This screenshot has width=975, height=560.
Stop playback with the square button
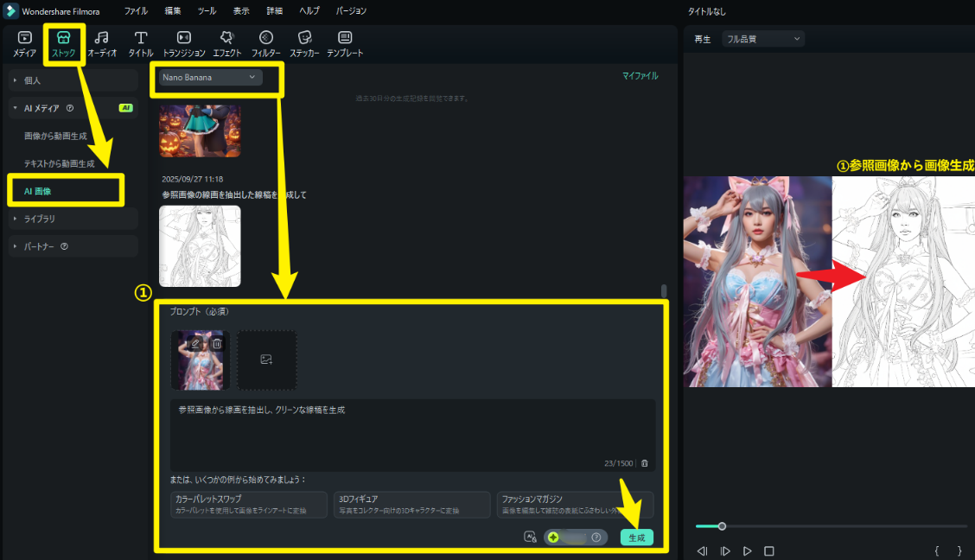point(769,550)
